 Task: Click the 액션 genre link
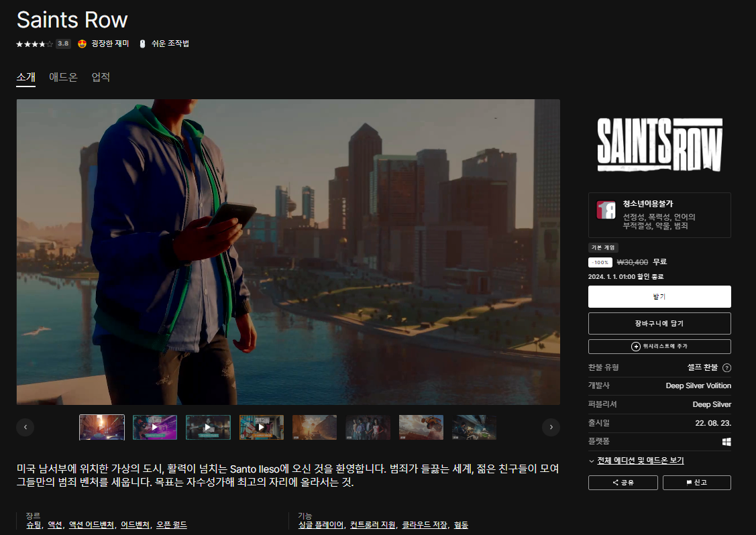click(x=55, y=525)
